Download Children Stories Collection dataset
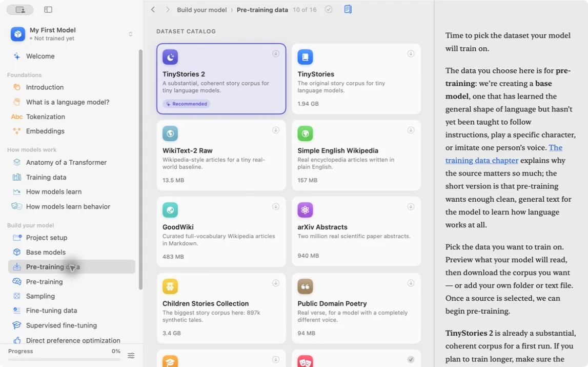 click(x=276, y=283)
